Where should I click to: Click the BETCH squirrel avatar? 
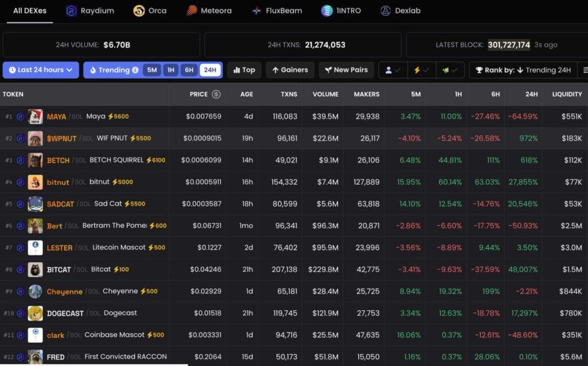[35, 160]
